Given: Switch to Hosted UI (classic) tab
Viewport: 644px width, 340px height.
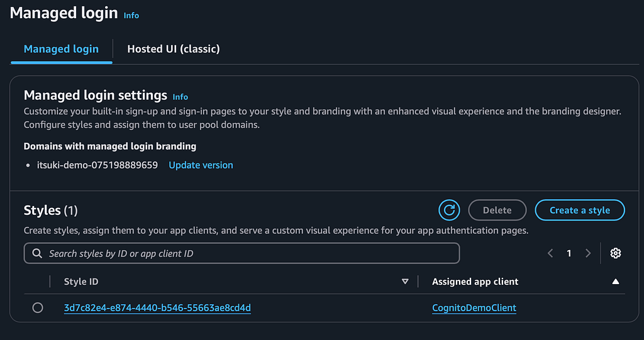Looking at the screenshot, I should 174,49.
